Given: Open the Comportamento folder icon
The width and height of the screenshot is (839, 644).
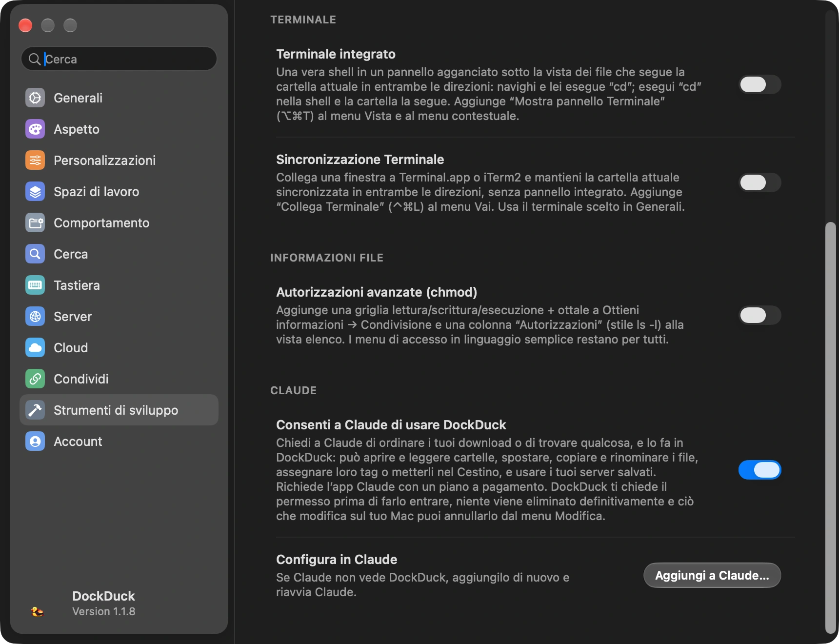Looking at the screenshot, I should coord(35,223).
